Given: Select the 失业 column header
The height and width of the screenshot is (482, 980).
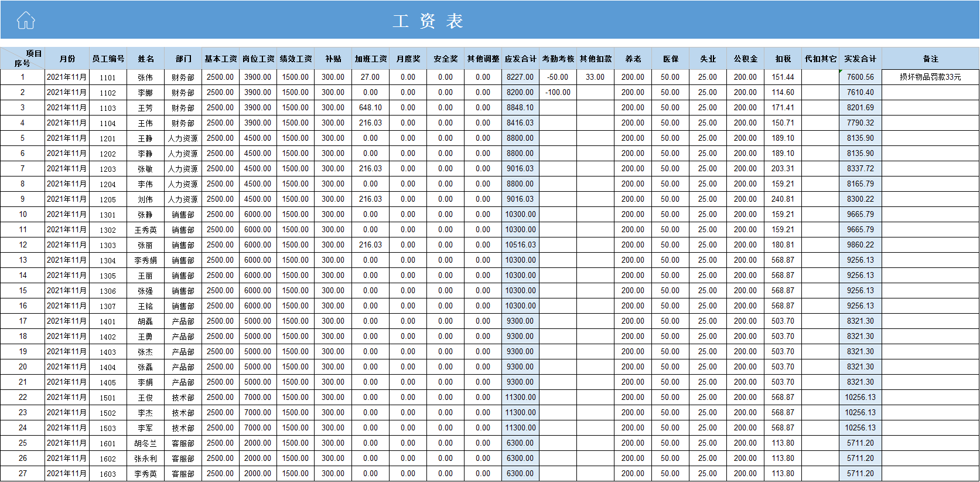Looking at the screenshot, I should (x=708, y=59).
